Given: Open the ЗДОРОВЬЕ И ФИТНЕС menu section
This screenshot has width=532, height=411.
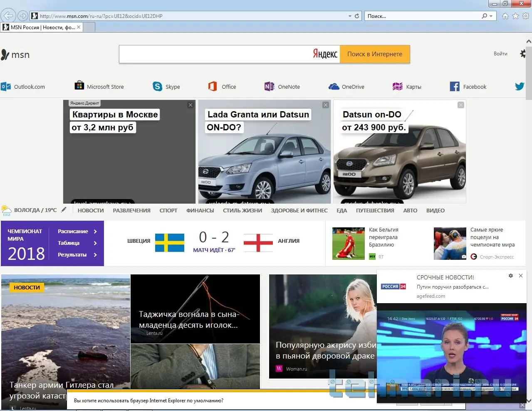Looking at the screenshot, I should coord(299,210).
